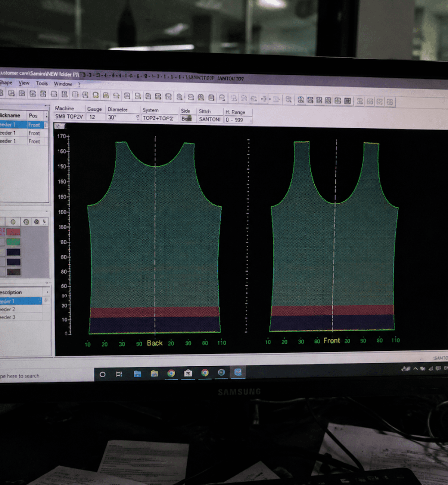Click the Front label under right pattern
Image resolution: width=448 pixels, height=485 pixels.
pos(332,340)
